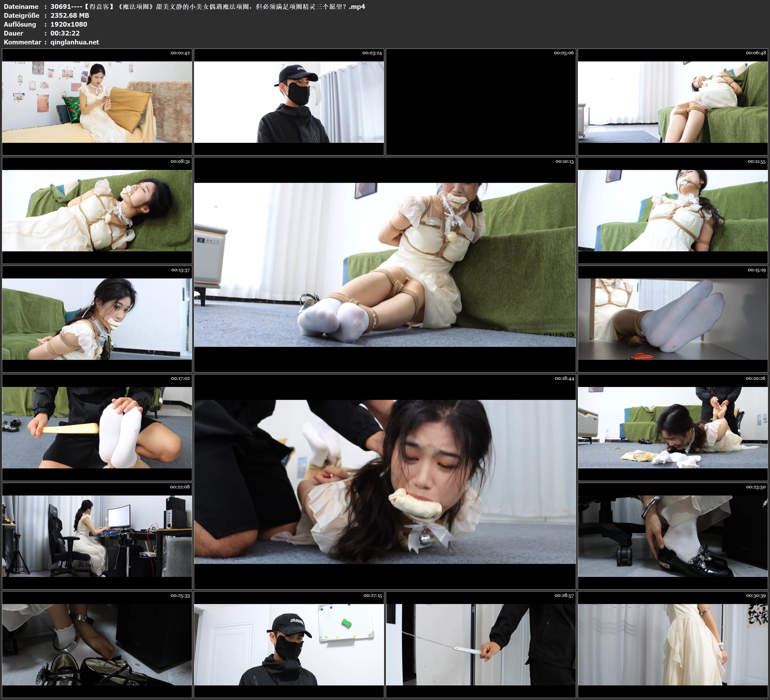
Task: Open the frame at 00:17:02
Action: [x=97, y=427]
